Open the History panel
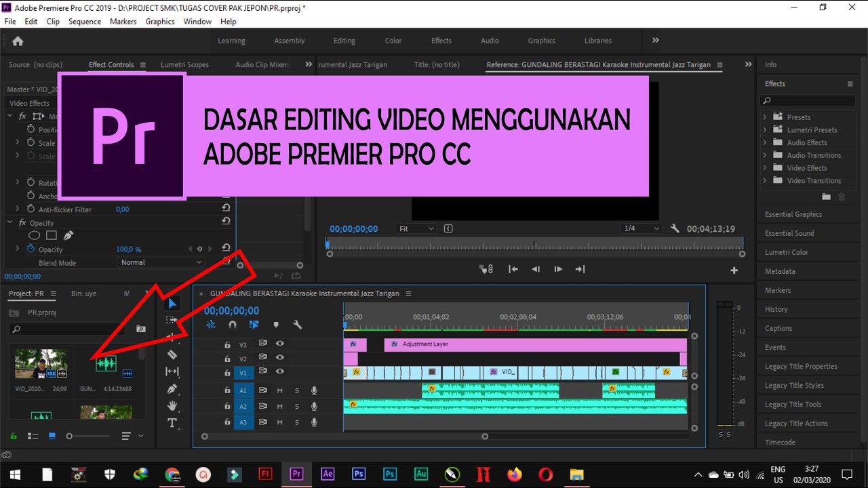Image resolution: width=868 pixels, height=488 pixels. [776, 309]
